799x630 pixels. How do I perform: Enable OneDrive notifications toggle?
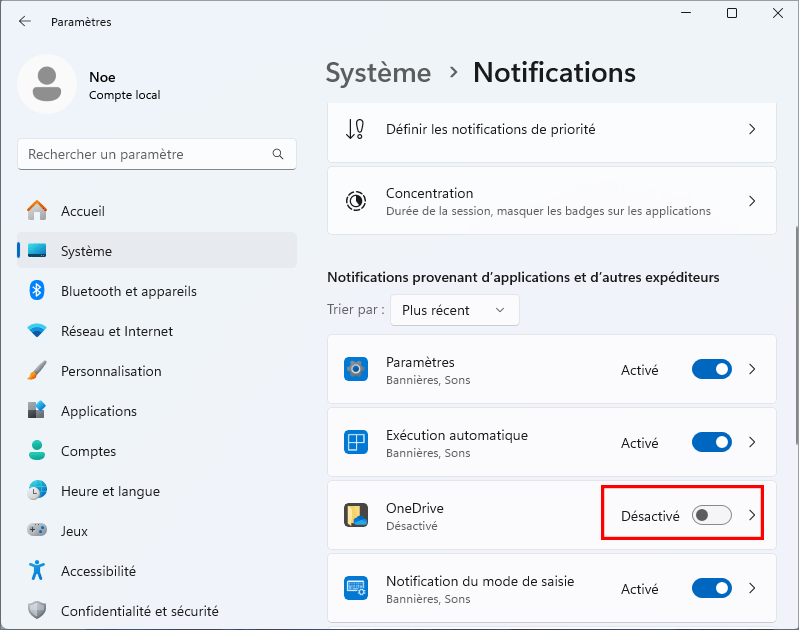coord(711,515)
